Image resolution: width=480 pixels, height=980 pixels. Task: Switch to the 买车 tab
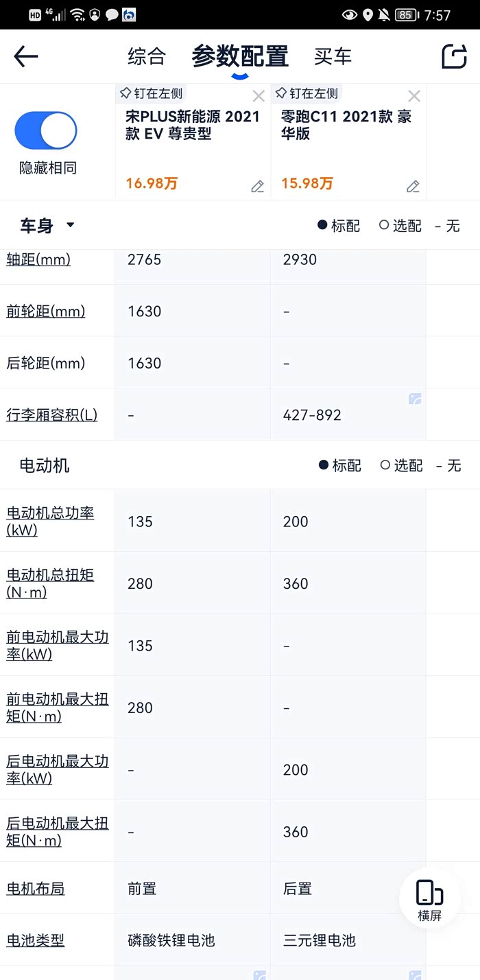pyautogui.click(x=333, y=56)
